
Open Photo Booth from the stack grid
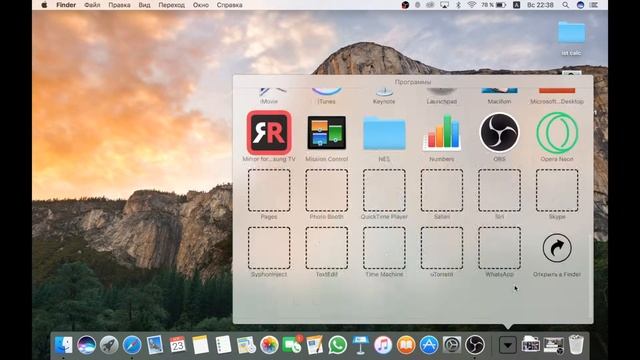[327, 190]
